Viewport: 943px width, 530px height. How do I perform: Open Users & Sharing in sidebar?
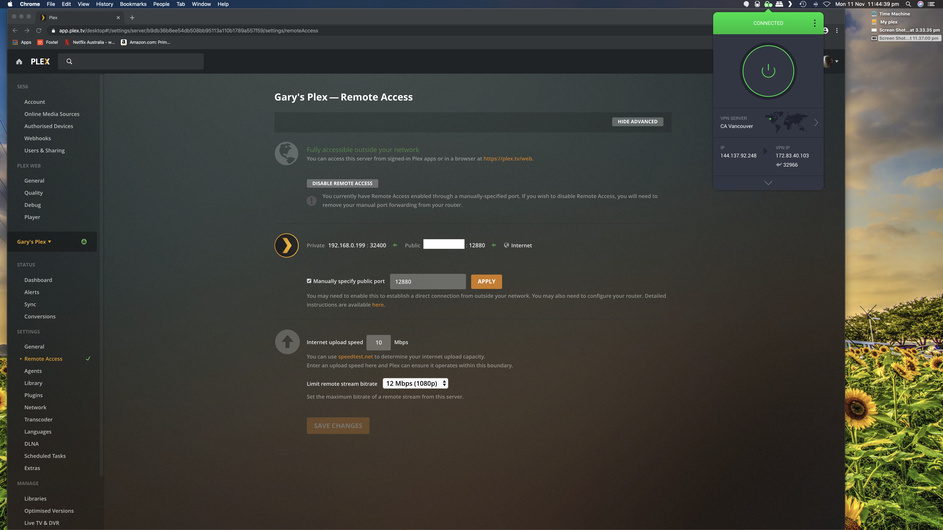45,150
